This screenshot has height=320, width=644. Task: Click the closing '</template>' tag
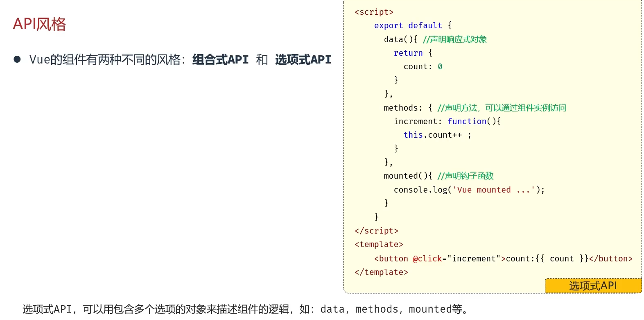(x=381, y=272)
